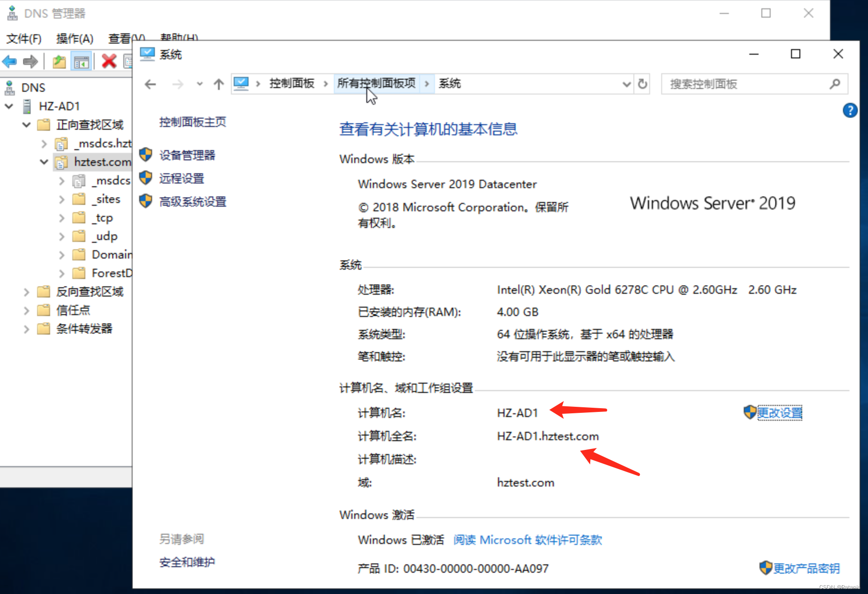Expand the _tcp folder node
Viewport: 868px width, 594px height.
(62, 218)
